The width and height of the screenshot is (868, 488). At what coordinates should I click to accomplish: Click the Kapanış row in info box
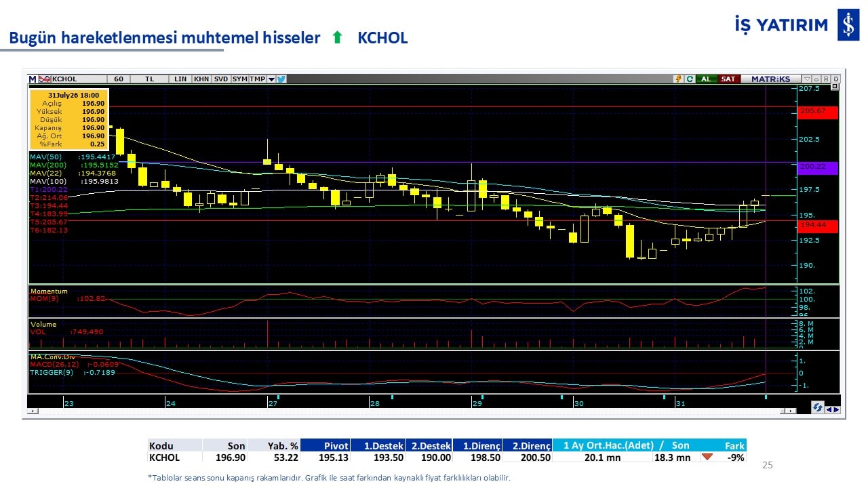[68, 127]
